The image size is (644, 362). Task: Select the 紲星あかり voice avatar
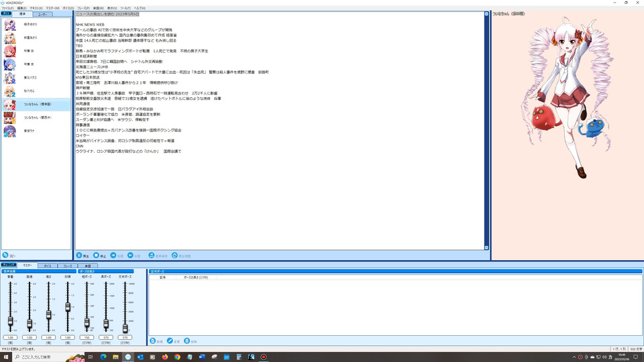tap(9, 38)
